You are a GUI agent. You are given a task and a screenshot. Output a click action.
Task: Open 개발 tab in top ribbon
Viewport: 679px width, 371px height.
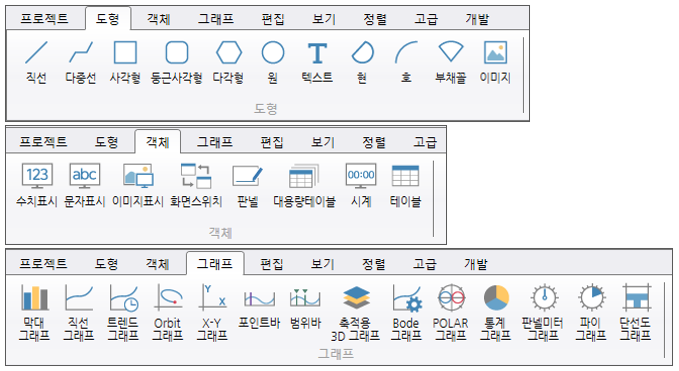tap(477, 19)
